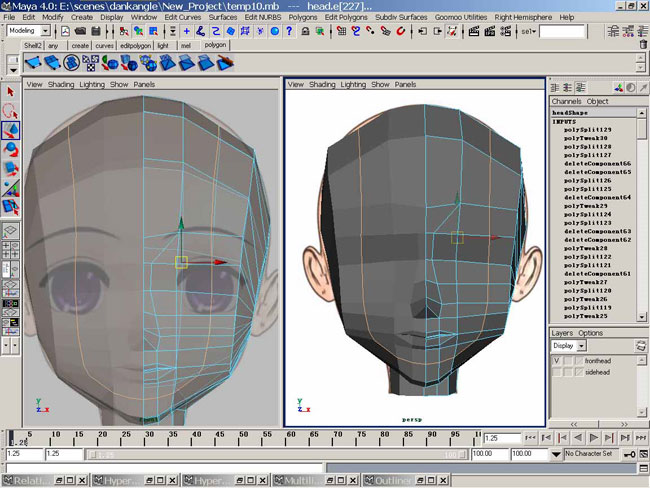Select by component type mode icon

[x=153, y=31]
